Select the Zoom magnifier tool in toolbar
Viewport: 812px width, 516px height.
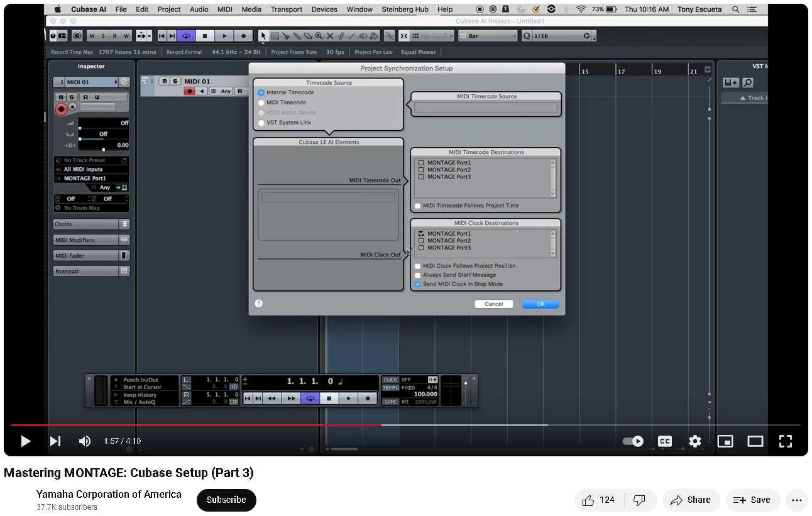click(319, 36)
